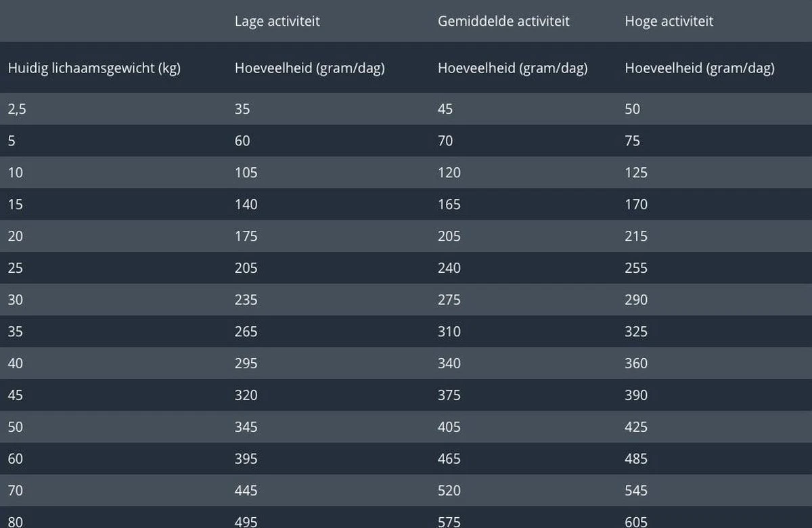The image size is (812, 528).
Task: Click the 'Hoge activiteit' column header
Action: (669, 21)
